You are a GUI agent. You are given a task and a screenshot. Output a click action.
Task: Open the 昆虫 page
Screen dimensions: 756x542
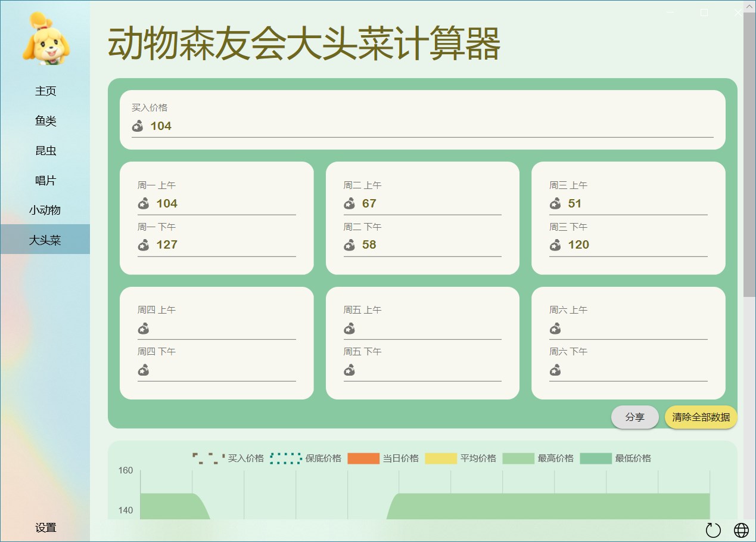(x=45, y=150)
